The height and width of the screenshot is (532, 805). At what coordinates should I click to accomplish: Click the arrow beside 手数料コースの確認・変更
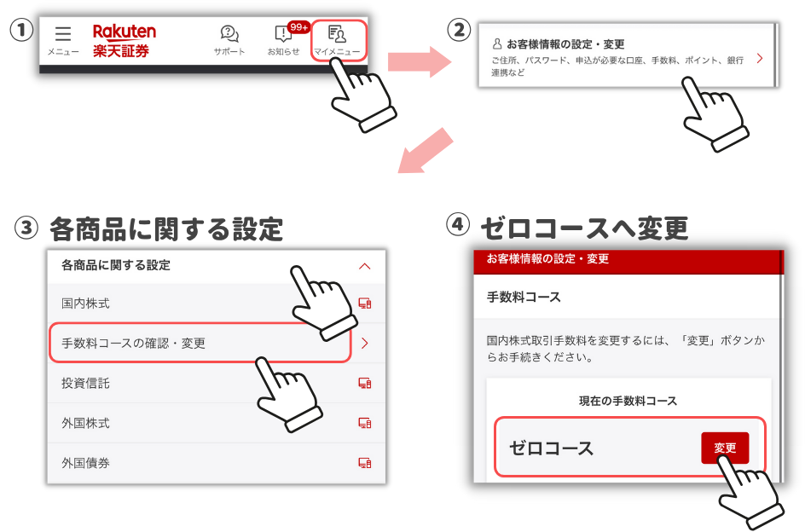[364, 343]
